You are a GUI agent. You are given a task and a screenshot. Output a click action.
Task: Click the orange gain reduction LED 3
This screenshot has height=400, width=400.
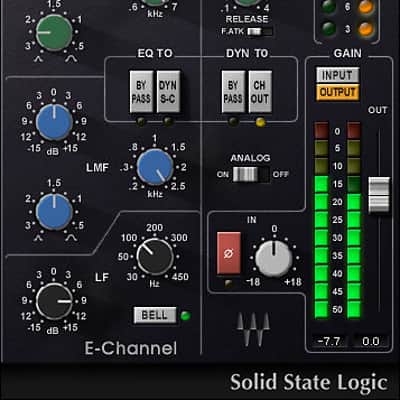[366, 29]
